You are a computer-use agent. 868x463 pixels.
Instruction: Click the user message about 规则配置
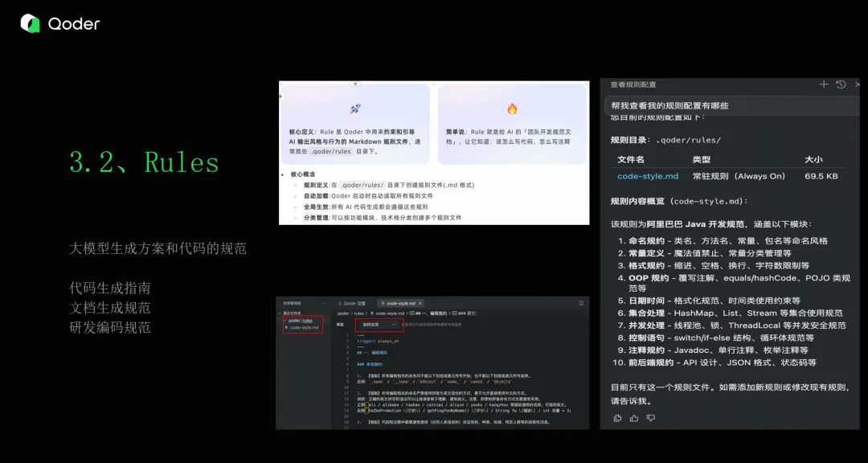pos(732,105)
